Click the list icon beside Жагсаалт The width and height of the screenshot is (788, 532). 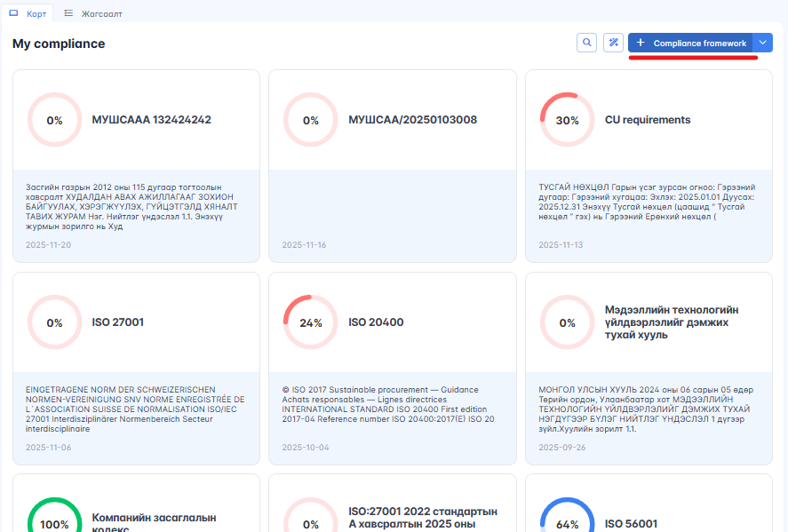68,13
